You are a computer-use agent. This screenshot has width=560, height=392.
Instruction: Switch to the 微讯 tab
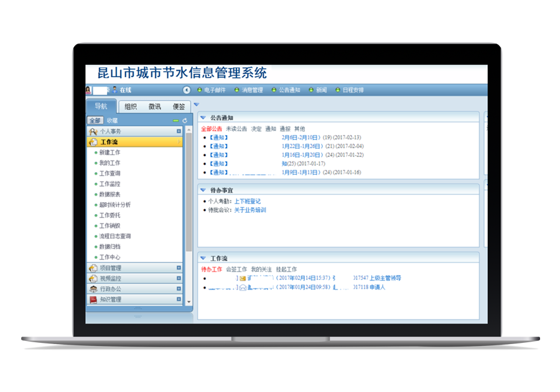154,106
